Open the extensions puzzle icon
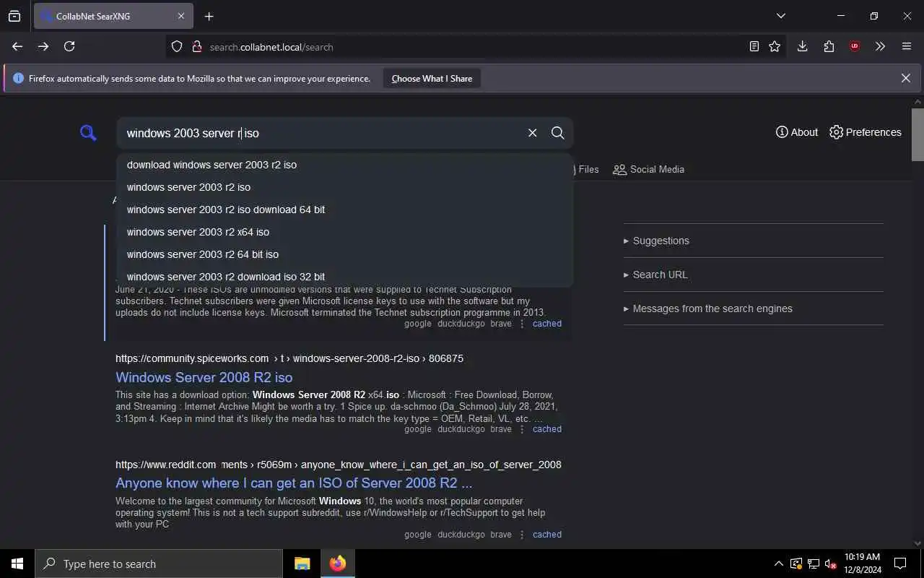Image resolution: width=924 pixels, height=578 pixels. [829, 46]
